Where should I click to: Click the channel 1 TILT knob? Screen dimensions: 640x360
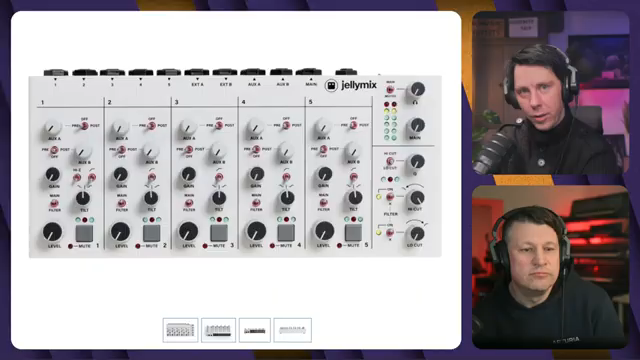[83, 198]
